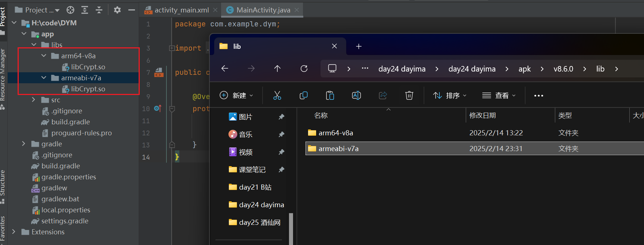The width and height of the screenshot is (644, 245).
Task: Expand the gradle folder
Action: (24, 144)
